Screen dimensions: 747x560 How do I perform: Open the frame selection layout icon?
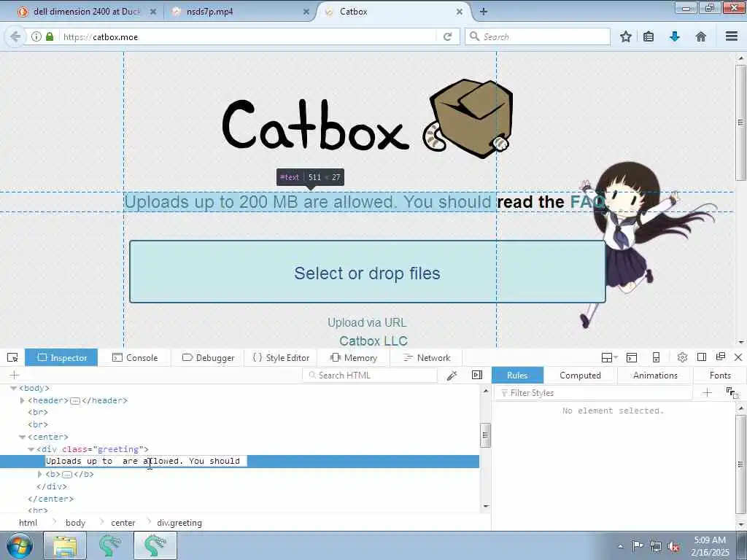(609, 357)
